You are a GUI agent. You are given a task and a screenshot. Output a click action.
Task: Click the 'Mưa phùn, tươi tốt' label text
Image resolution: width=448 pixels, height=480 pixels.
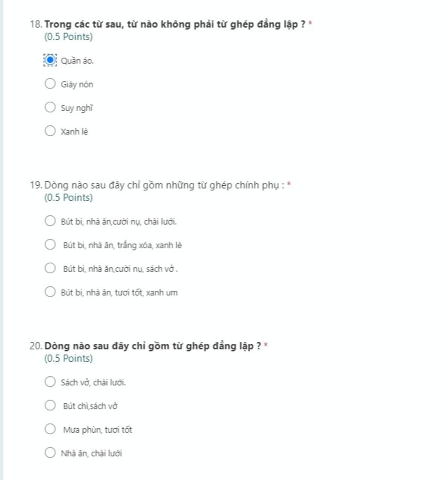click(x=98, y=430)
